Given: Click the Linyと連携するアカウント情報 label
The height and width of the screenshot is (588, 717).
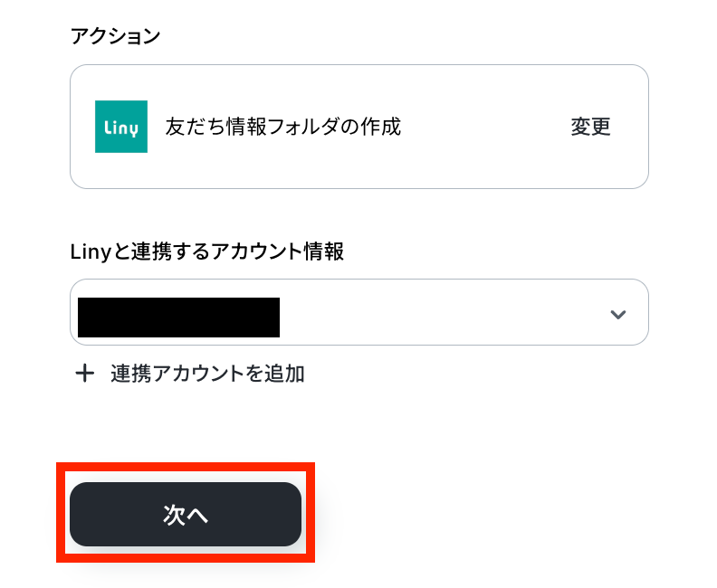Looking at the screenshot, I should (x=206, y=252).
